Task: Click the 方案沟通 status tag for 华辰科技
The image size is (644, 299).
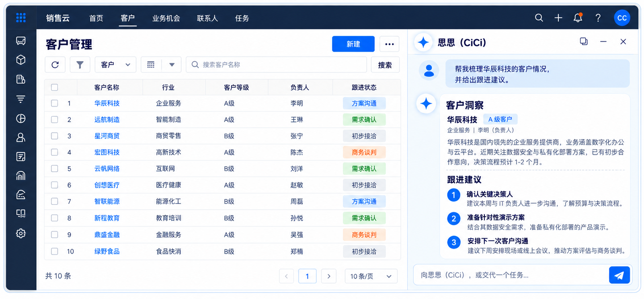Action: [364, 103]
